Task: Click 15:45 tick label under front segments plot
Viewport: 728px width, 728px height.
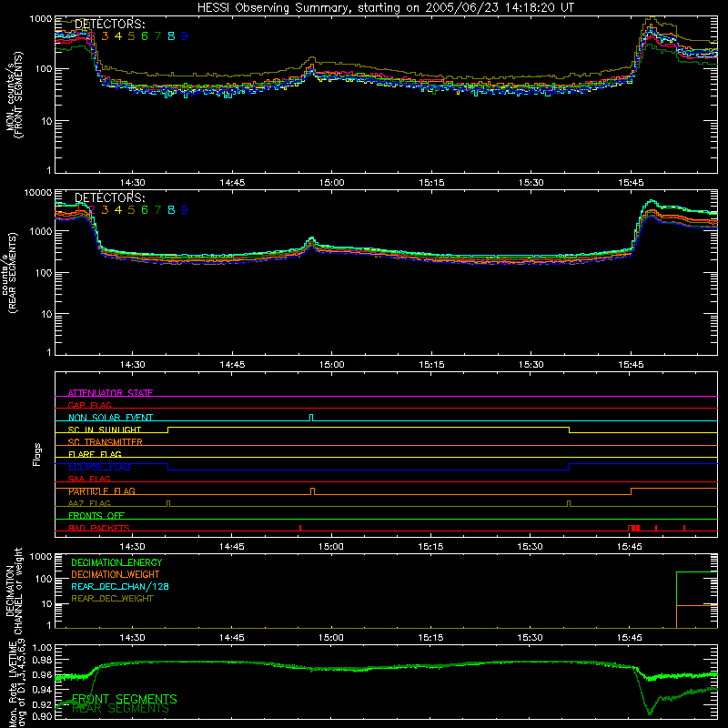Action: coord(631,183)
